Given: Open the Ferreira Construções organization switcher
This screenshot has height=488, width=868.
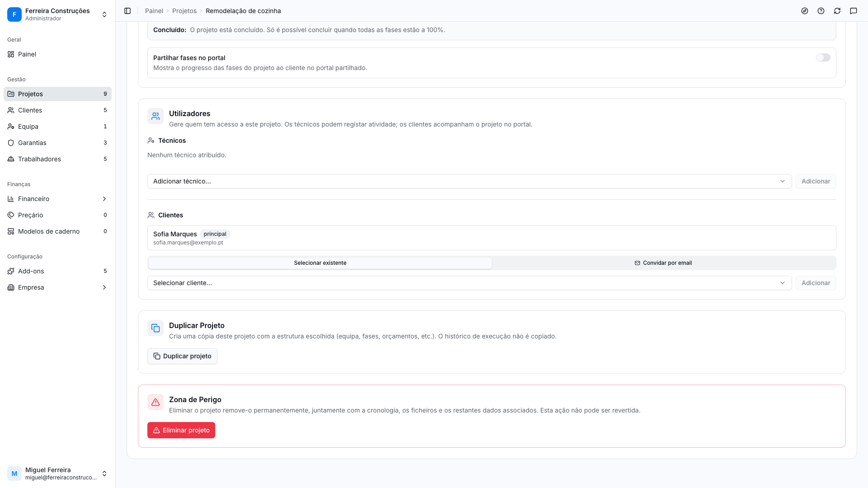Looking at the screenshot, I should (x=57, y=14).
